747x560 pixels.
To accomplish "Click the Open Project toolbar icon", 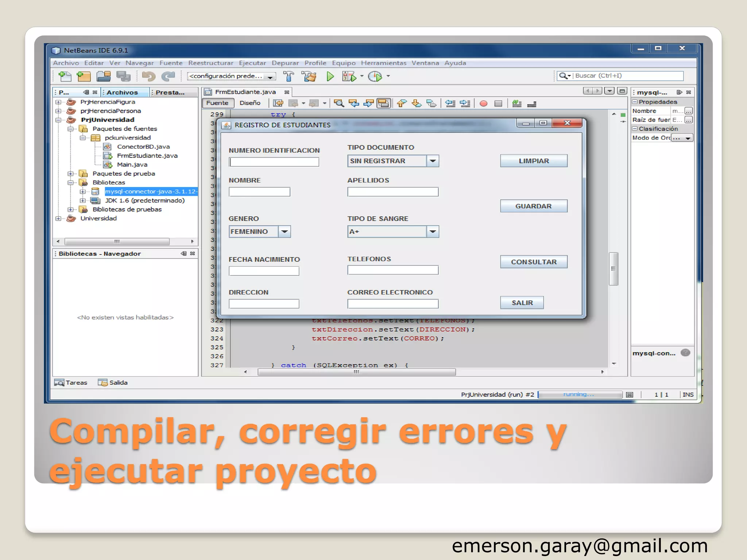I will pos(104,76).
